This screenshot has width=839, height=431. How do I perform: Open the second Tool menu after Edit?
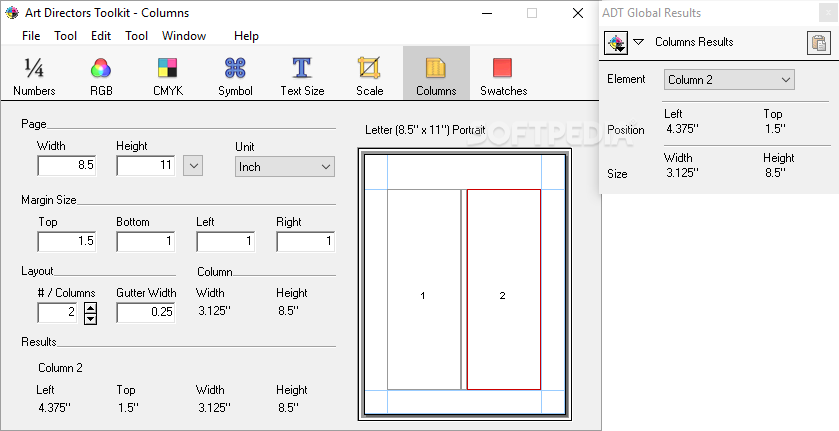tap(136, 36)
